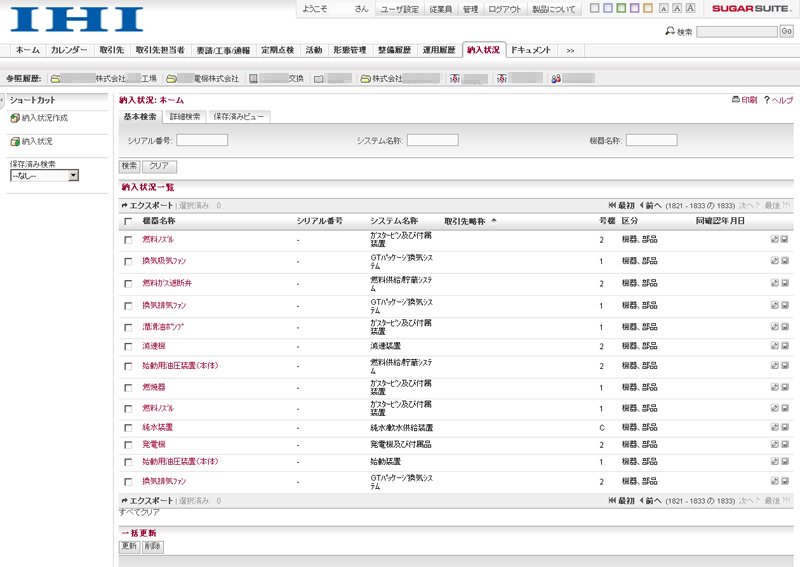Check the box for 換気吸気ファン row
The height and width of the screenshot is (567, 800).
point(128,261)
